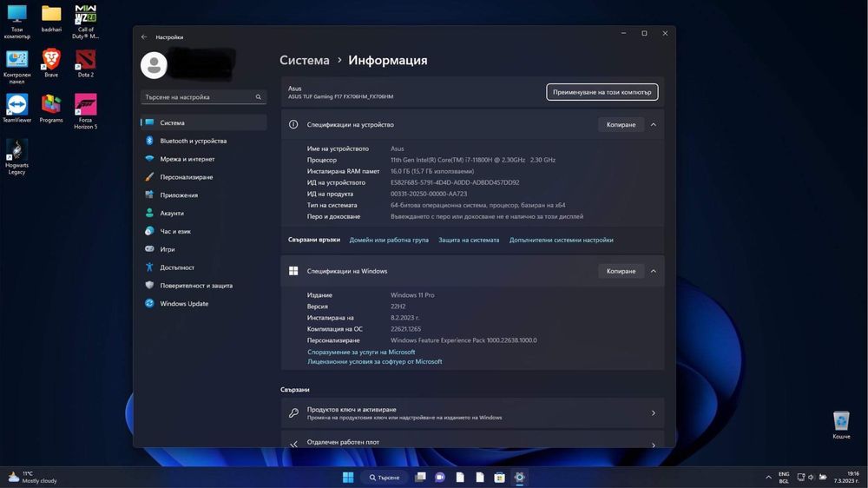Image resolution: width=868 pixels, height=488 pixels.
Task: Collapse Спецификации на Windows section chevron
Action: [654, 271]
